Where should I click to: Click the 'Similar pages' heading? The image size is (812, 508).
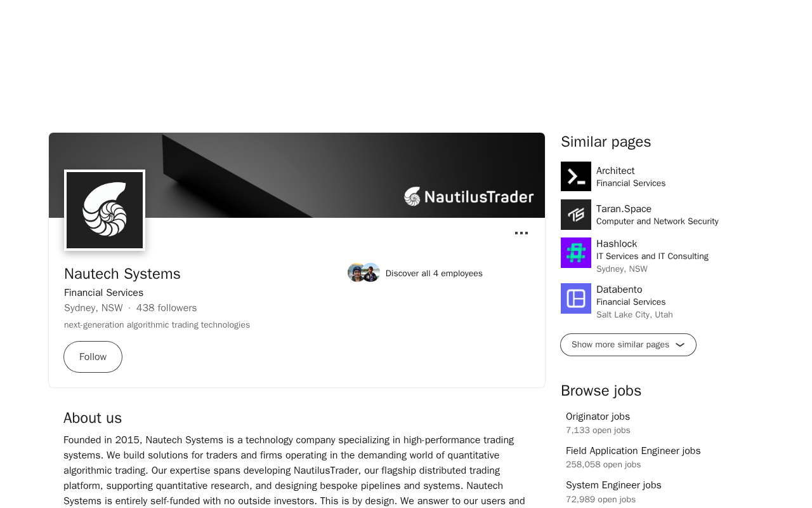coord(606,142)
